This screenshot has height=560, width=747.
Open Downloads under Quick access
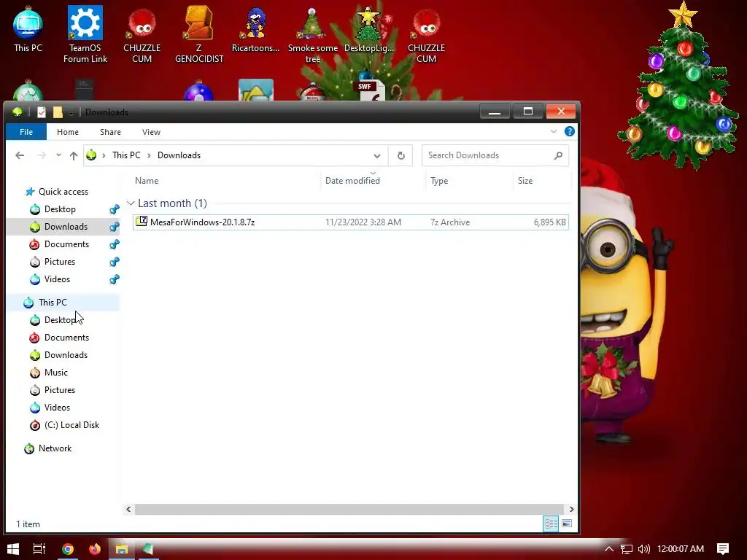point(66,227)
